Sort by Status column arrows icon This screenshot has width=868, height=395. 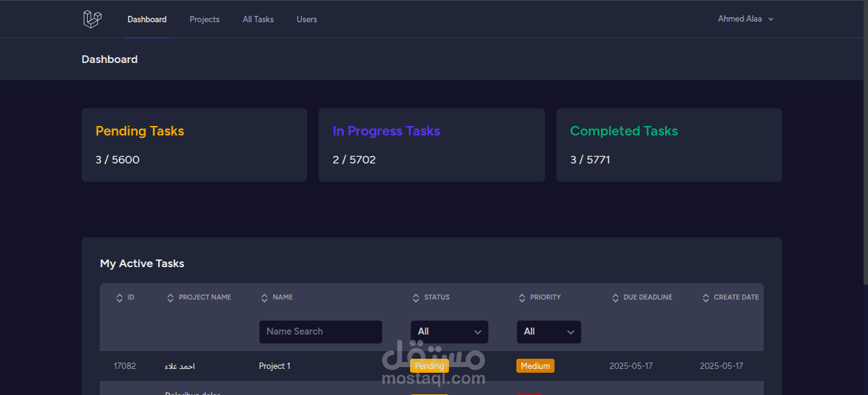click(x=416, y=298)
